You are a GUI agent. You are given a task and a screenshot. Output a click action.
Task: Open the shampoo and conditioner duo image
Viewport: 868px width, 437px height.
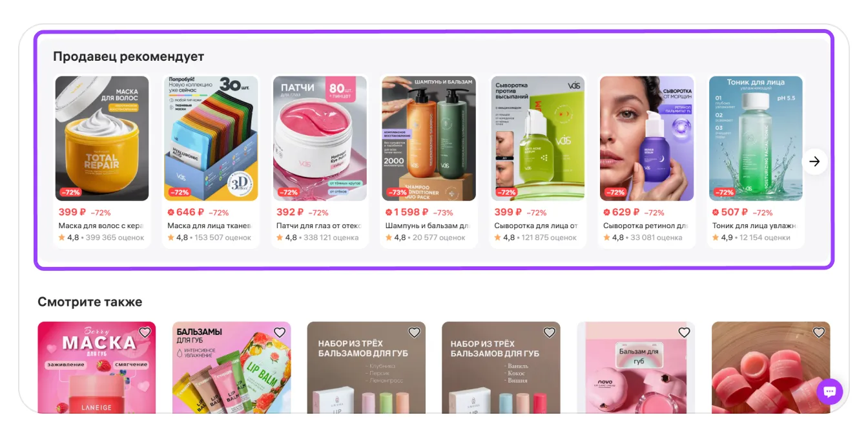429,138
